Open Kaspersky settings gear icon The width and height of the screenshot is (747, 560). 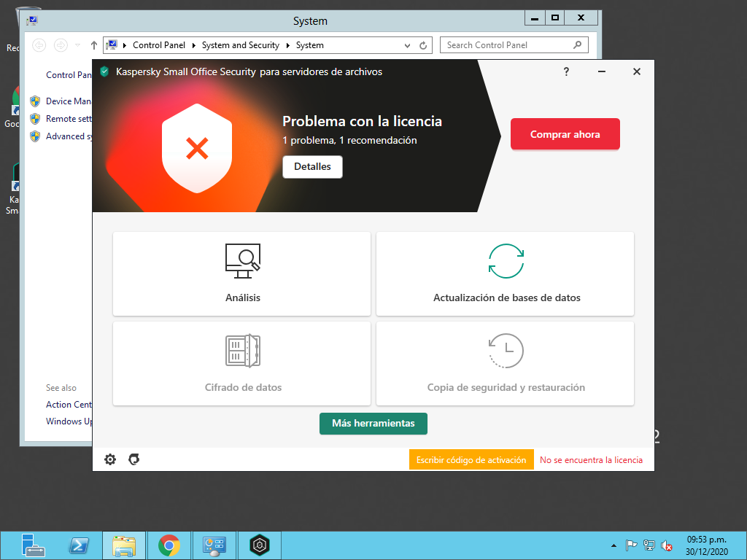pyautogui.click(x=110, y=459)
